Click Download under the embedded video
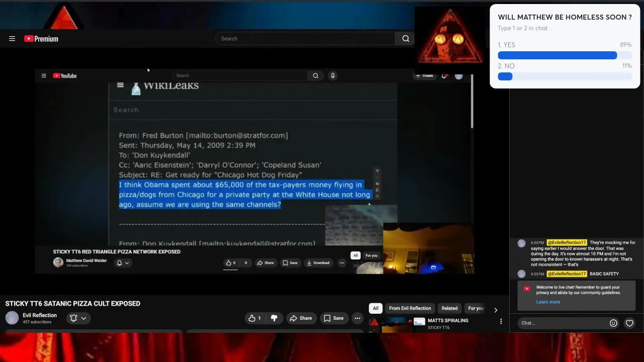This screenshot has width=644, height=362. point(318,262)
